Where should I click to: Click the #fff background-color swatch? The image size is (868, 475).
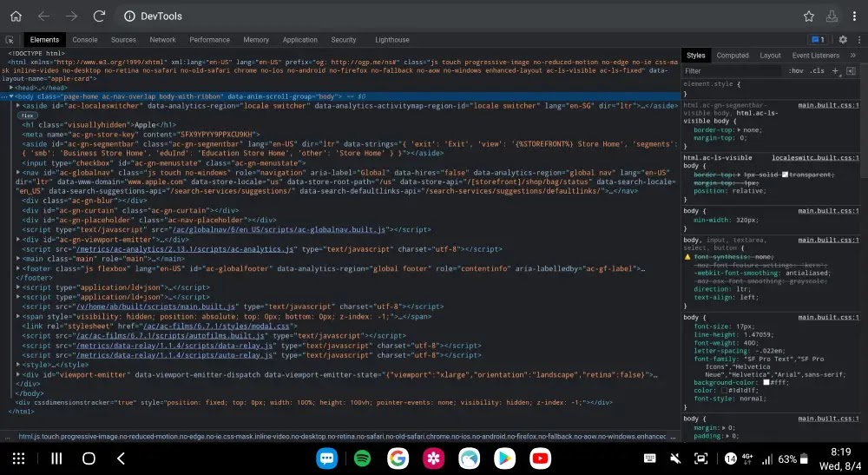pos(766,382)
